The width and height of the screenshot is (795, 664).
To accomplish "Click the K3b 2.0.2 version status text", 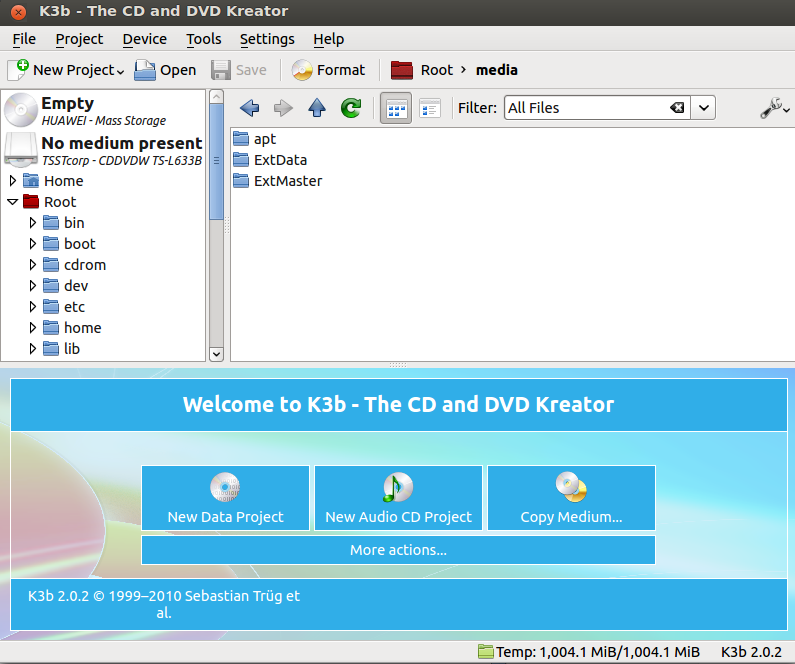I will click(x=751, y=652).
